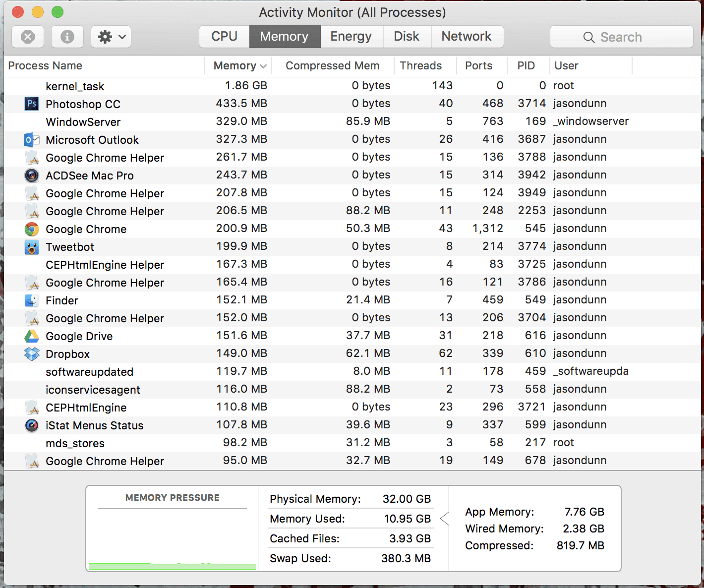Click the App Memory 7.76 GB value
The width and height of the screenshot is (704, 588).
pyautogui.click(x=584, y=512)
